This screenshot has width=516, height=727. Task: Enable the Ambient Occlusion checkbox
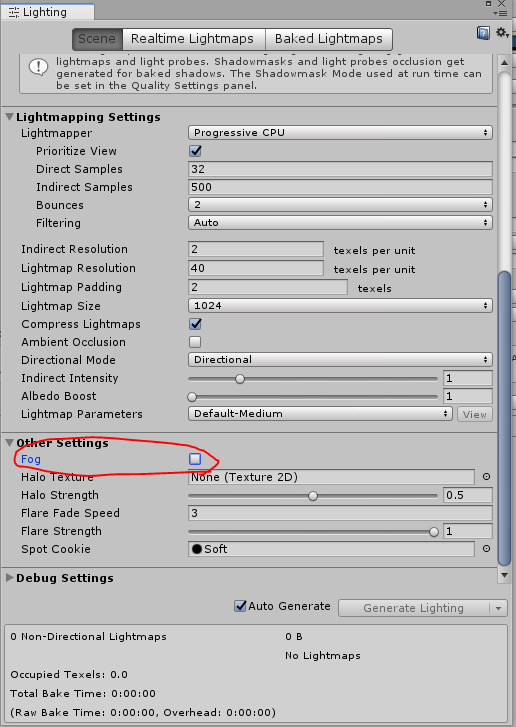click(x=195, y=342)
